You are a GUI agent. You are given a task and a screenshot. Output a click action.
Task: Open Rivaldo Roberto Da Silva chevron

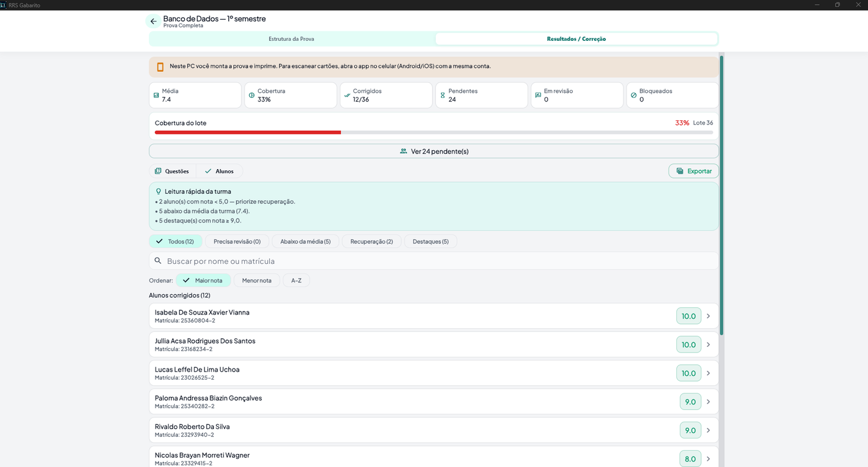(708, 430)
